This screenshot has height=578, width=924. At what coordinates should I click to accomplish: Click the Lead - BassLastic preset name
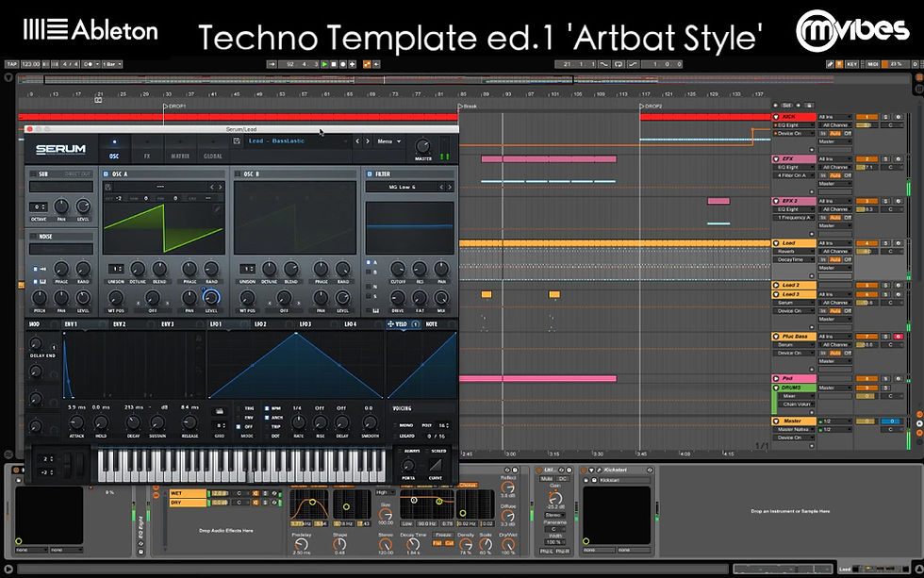(x=277, y=140)
